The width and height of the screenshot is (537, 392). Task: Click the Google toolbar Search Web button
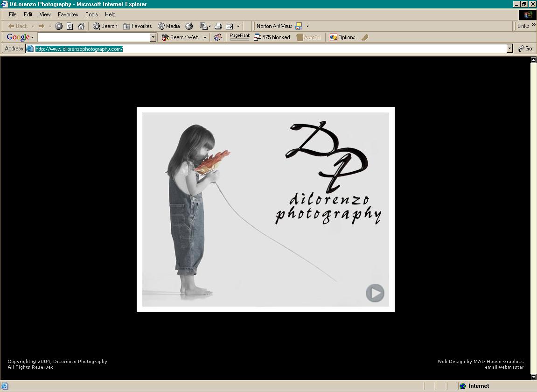coord(180,37)
